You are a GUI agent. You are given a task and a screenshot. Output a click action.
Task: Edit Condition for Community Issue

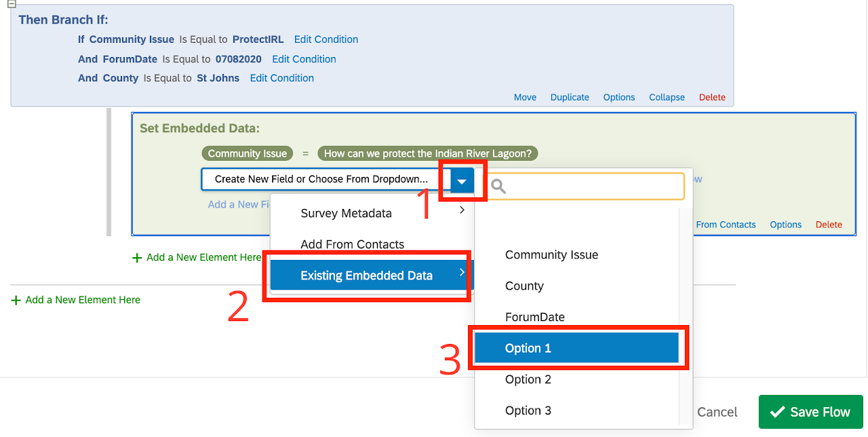coord(325,39)
